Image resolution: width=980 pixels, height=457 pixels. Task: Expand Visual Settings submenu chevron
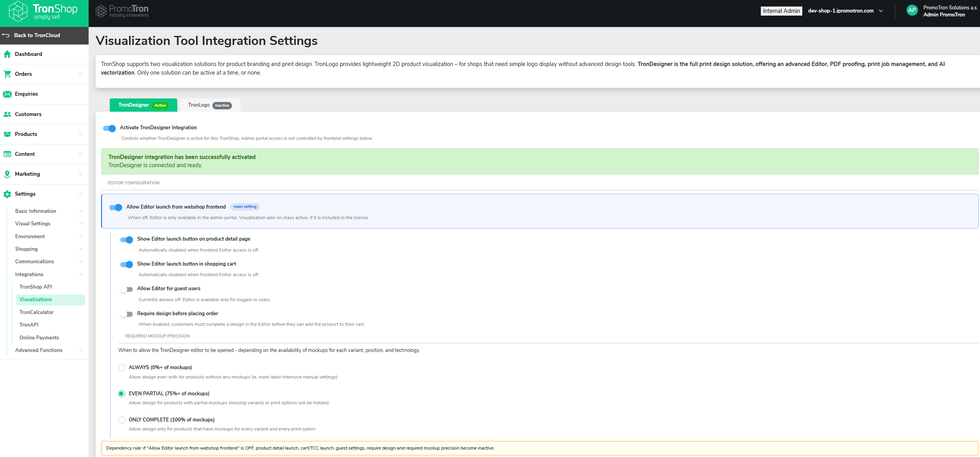click(x=81, y=224)
